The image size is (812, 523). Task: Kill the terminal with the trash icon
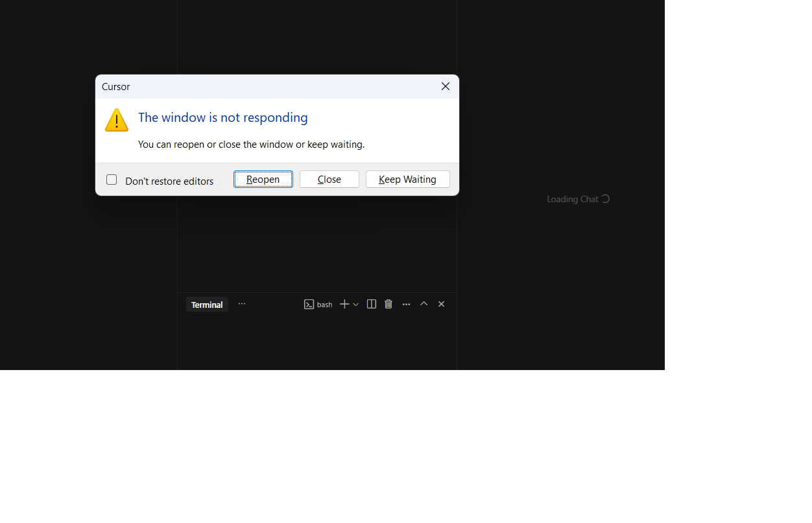[x=388, y=304]
